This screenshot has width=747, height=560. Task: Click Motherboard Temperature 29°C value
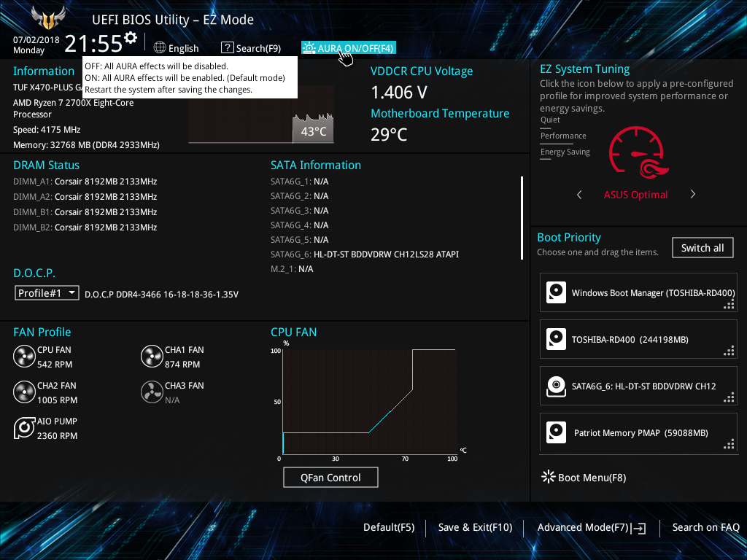pyautogui.click(x=390, y=134)
